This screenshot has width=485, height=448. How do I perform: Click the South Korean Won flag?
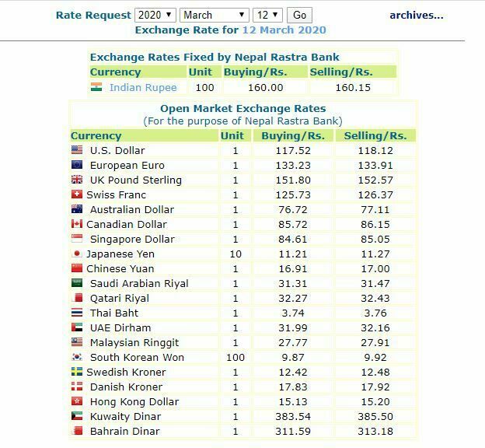point(77,358)
